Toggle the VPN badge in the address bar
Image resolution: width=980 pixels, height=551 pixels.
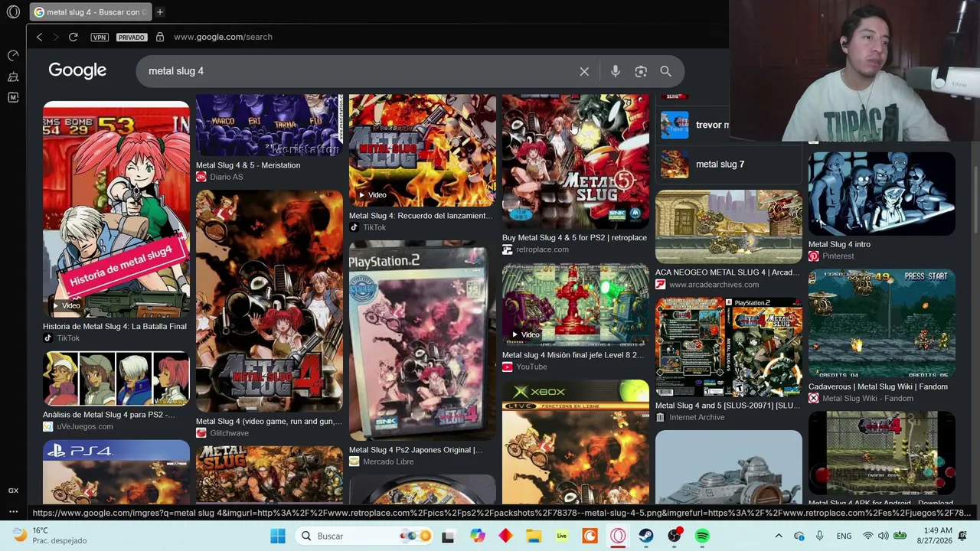click(x=99, y=37)
